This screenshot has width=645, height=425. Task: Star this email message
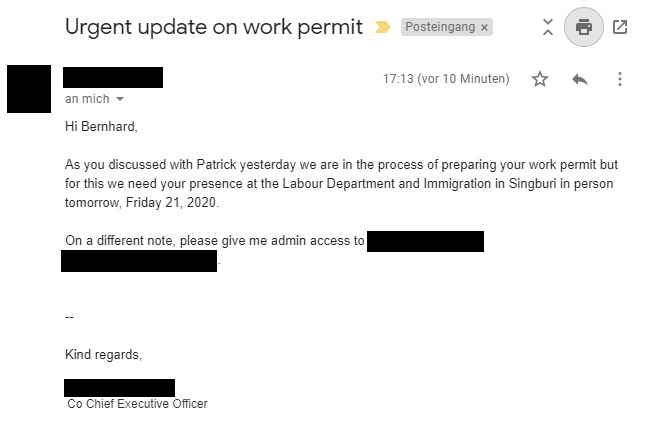540,79
